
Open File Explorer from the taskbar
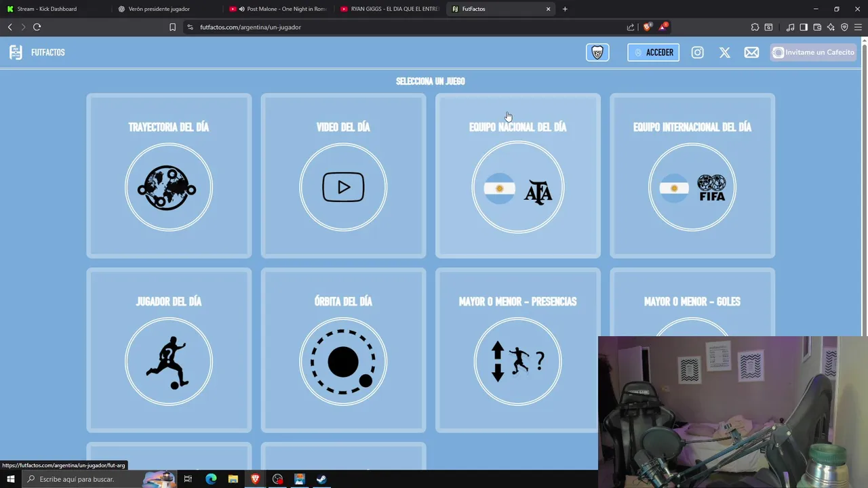pyautogui.click(x=233, y=479)
